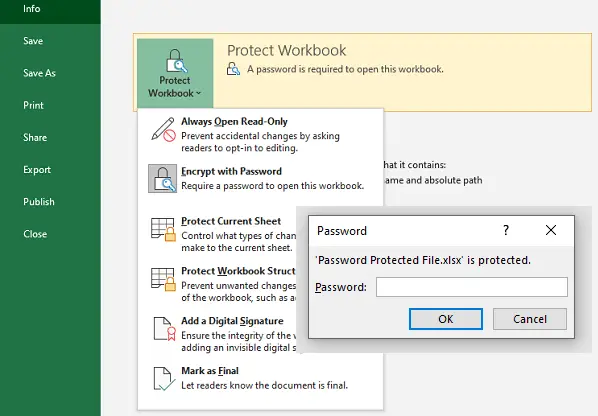
Task: Click the Always Open Read-Only pencil icon
Action: tap(163, 130)
